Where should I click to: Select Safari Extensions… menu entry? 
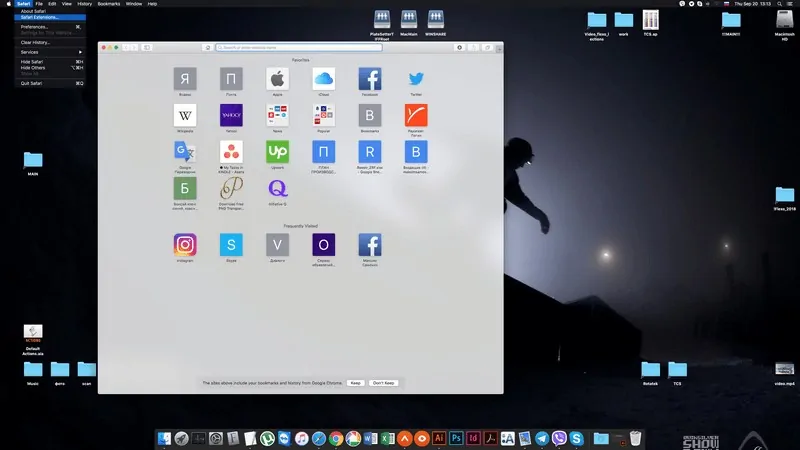pyautogui.click(x=40, y=17)
